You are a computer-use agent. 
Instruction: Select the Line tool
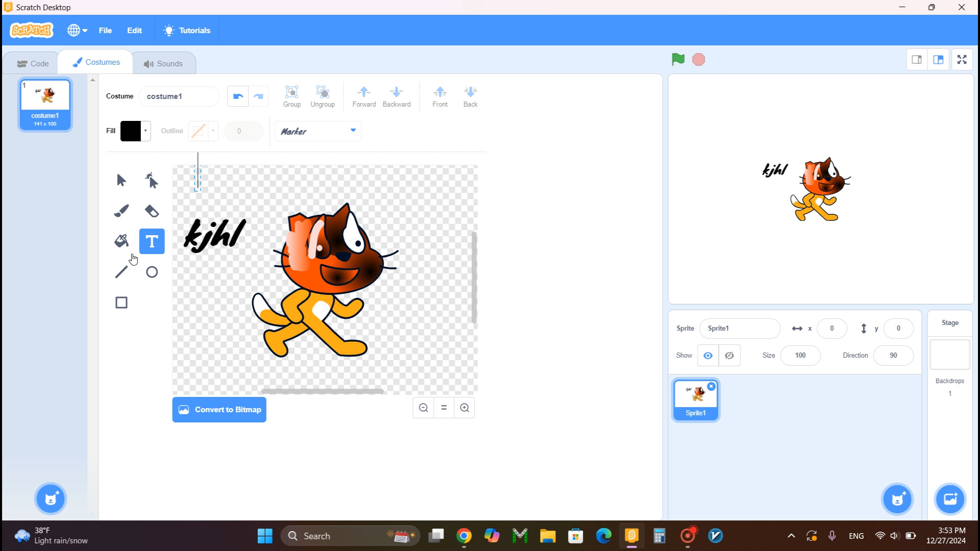(121, 272)
